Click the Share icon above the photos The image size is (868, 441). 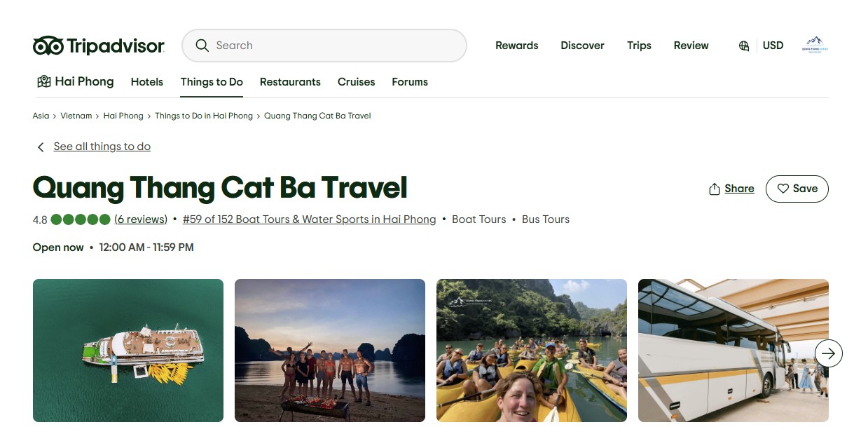(715, 189)
